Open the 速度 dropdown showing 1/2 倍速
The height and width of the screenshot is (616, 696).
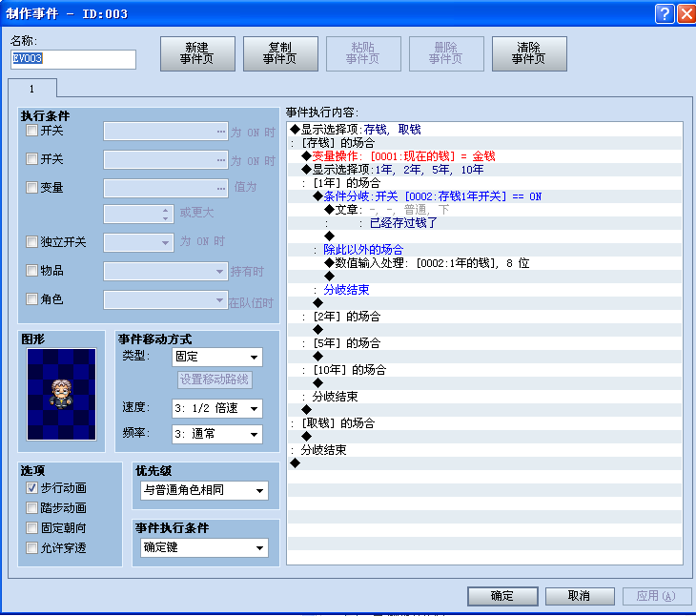tap(217, 408)
